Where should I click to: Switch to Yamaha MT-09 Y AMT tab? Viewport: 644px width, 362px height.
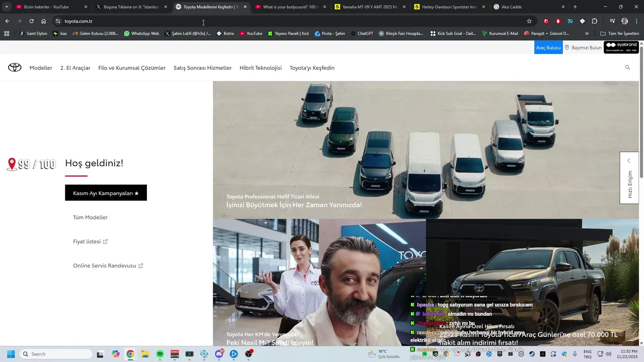370,7
